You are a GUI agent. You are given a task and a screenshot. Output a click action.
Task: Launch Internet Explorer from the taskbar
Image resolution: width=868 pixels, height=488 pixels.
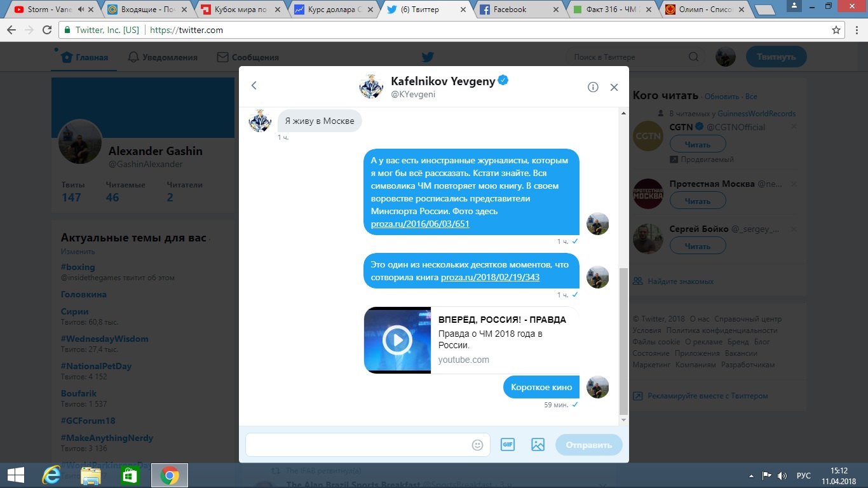(x=51, y=475)
